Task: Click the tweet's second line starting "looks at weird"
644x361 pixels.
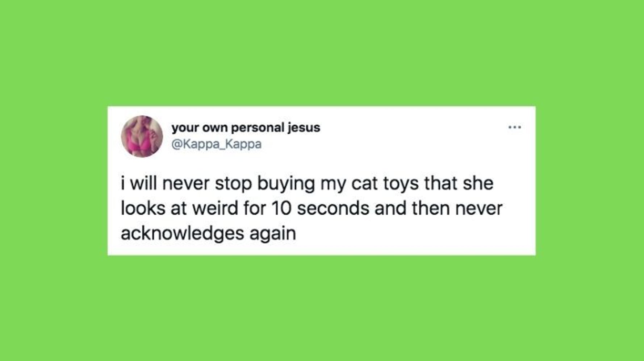Action: click(x=311, y=208)
